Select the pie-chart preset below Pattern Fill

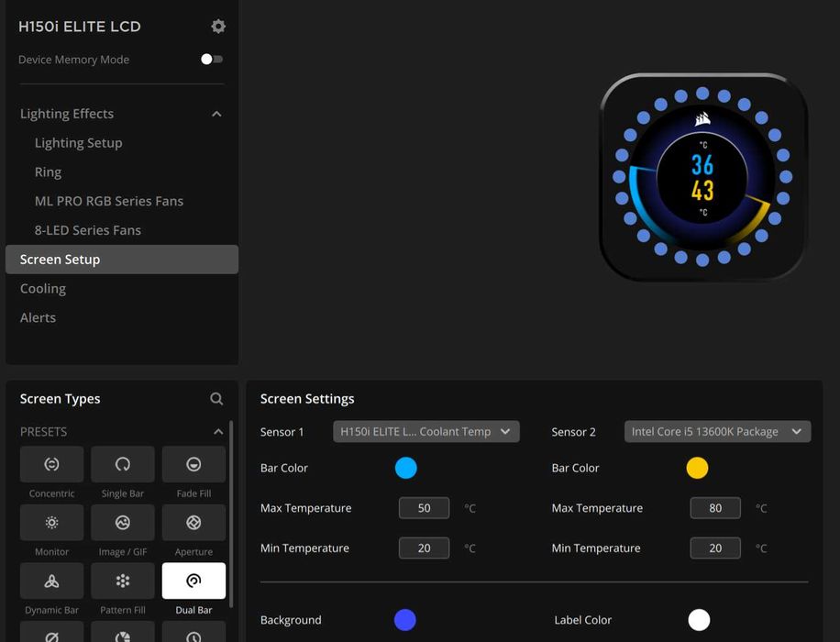123,632
